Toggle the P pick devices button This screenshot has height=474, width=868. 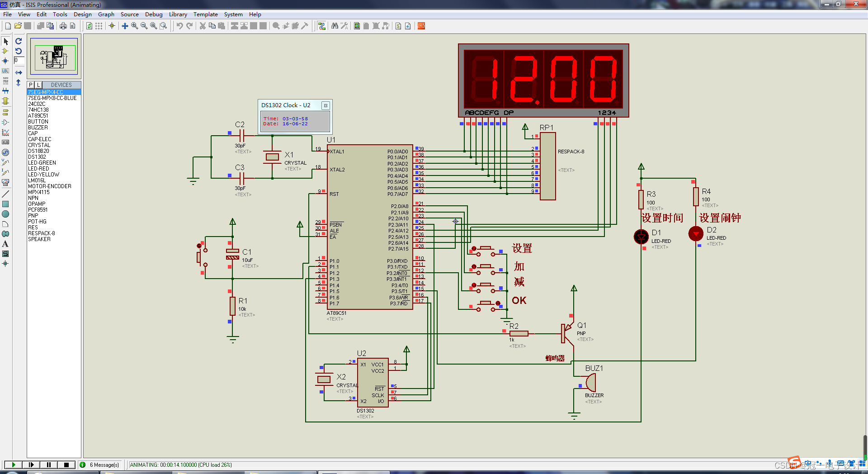click(31, 85)
